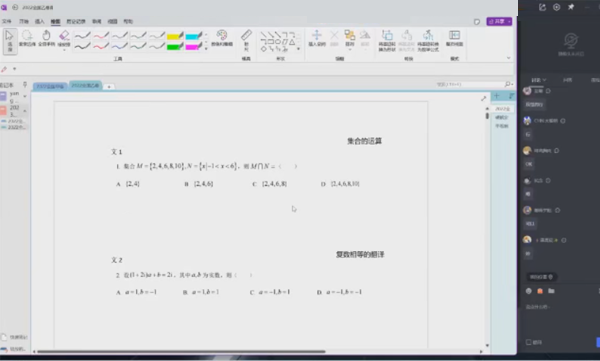The image size is (600, 361).
Task: Activate the panning hand tool
Action: tap(46, 39)
